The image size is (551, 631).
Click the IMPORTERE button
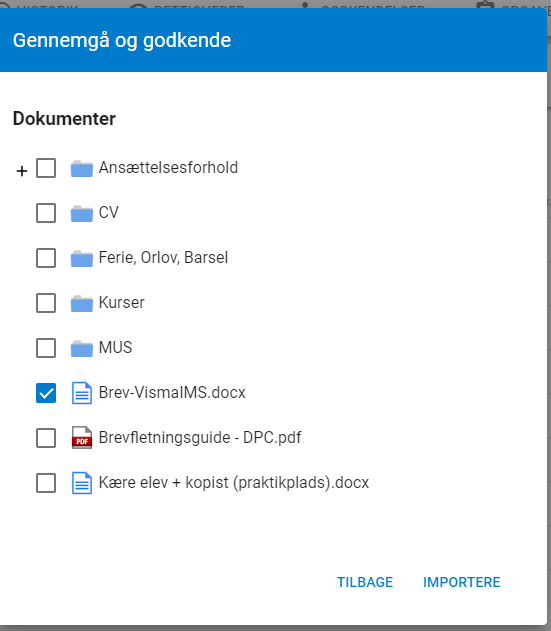coord(461,582)
